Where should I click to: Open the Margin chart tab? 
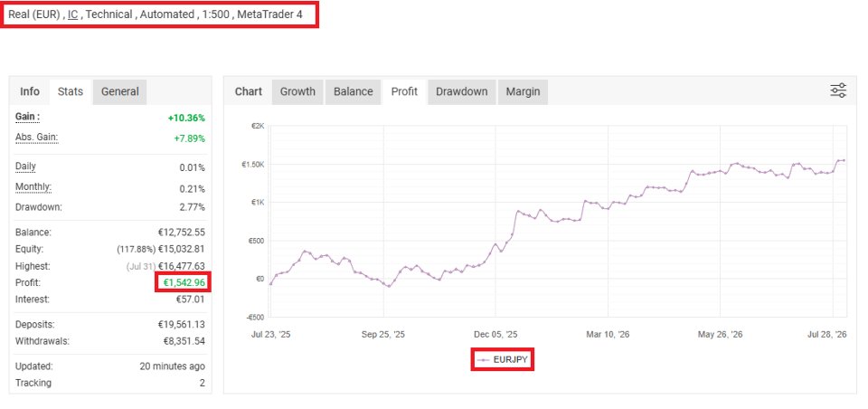[x=523, y=91]
